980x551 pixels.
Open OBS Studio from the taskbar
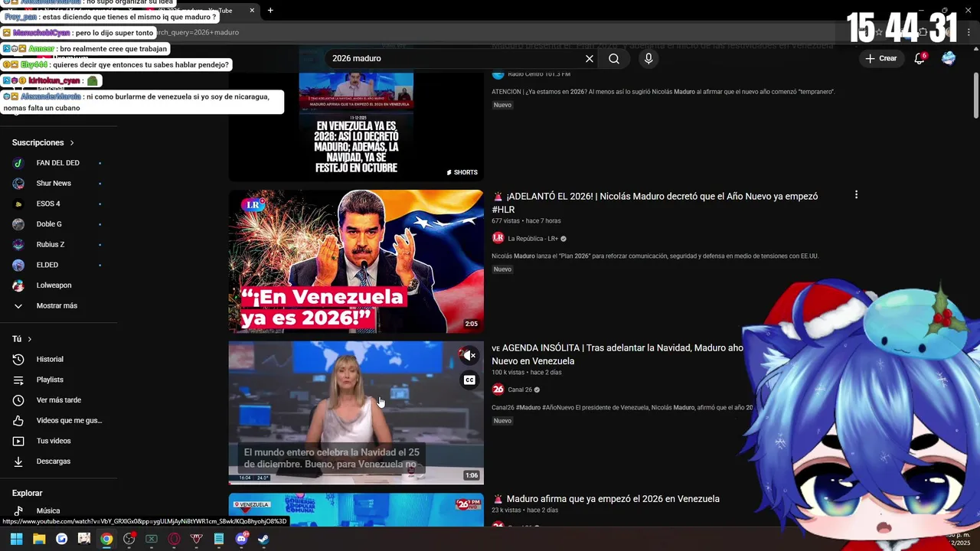coord(129,539)
